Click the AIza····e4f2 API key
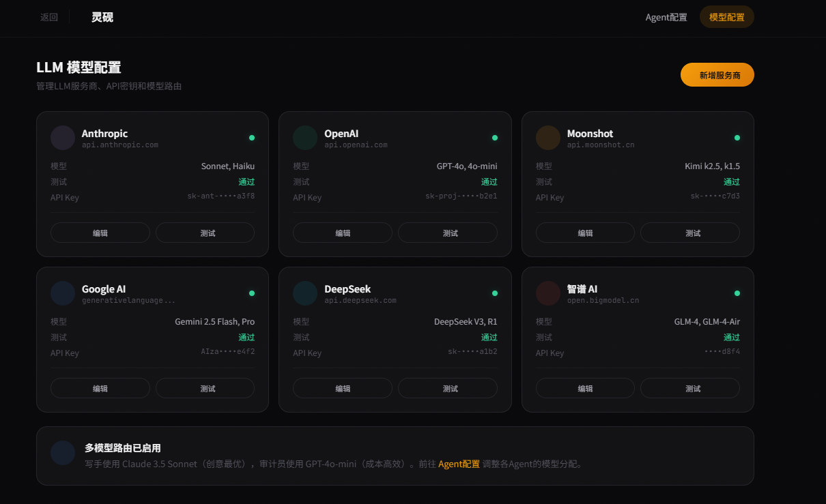This screenshot has width=826, height=504. (x=228, y=352)
